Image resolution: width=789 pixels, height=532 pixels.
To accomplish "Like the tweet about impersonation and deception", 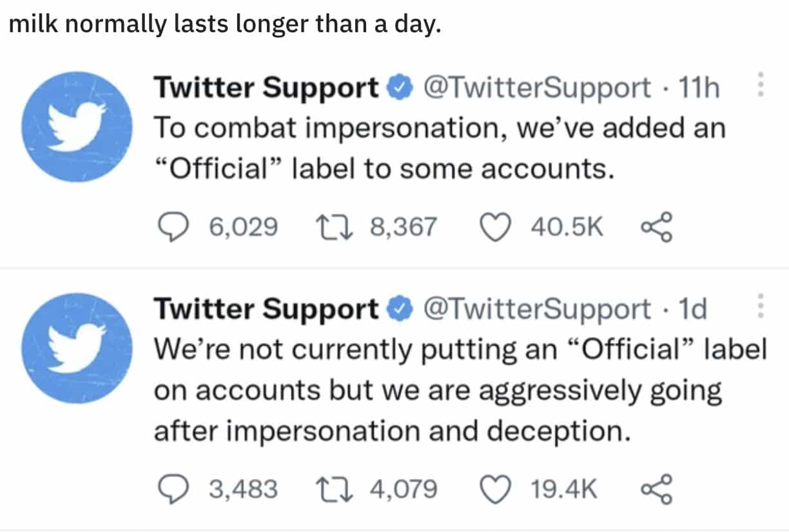I will [x=494, y=489].
